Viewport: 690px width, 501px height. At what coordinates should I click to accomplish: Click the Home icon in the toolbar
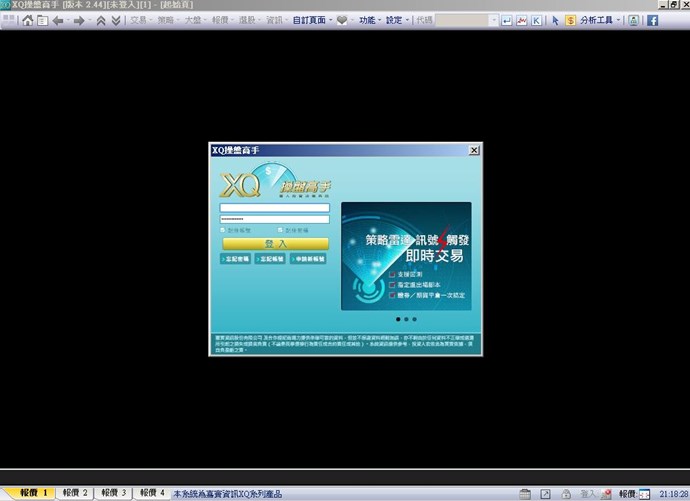pyautogui.click(x=28, y=20)
